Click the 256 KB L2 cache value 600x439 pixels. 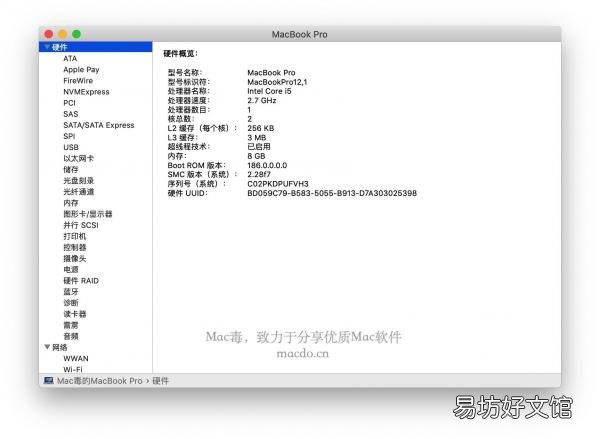coord(261,128)
